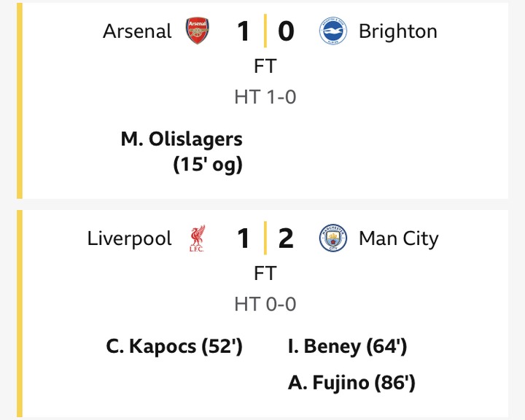Open the Brighton team name link
This screenshot has width=525, height=420.
coord(398,31)
